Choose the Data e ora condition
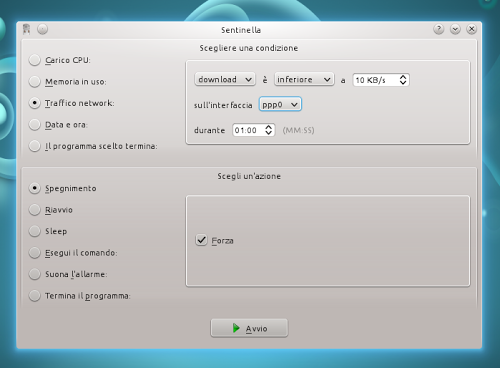This screenshot has height=368, width=500. point(35,125)
